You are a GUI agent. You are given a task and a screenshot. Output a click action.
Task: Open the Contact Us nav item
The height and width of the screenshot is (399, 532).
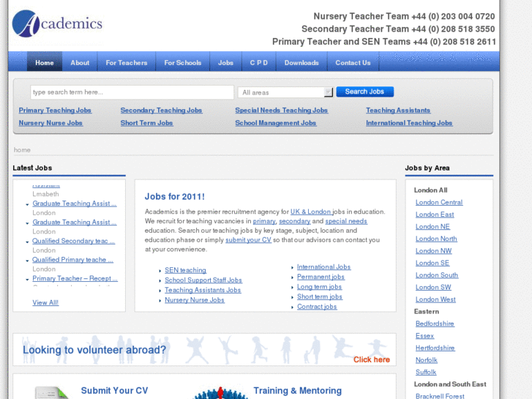(353, 63)
